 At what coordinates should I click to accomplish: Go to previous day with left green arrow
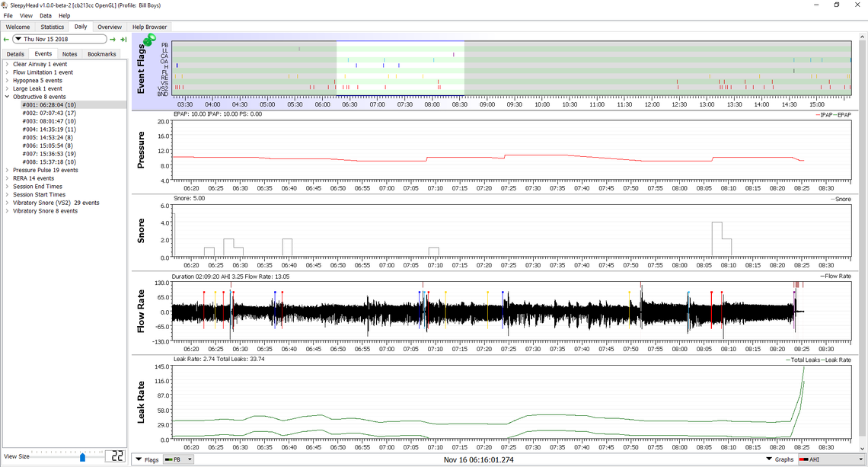(x=6, y=40)
